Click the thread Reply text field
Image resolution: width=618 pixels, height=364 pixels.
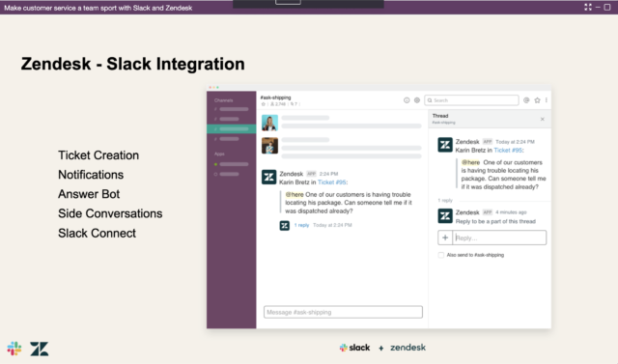coord(499,238)
